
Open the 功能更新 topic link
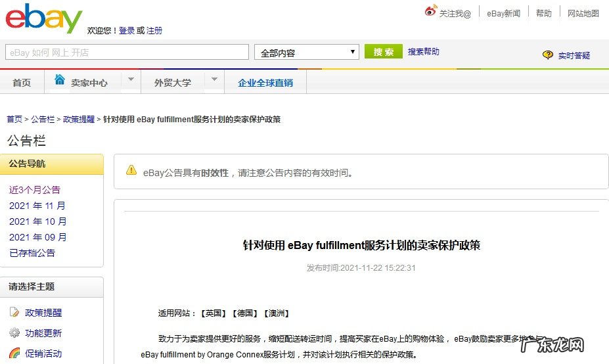point(43,333)
